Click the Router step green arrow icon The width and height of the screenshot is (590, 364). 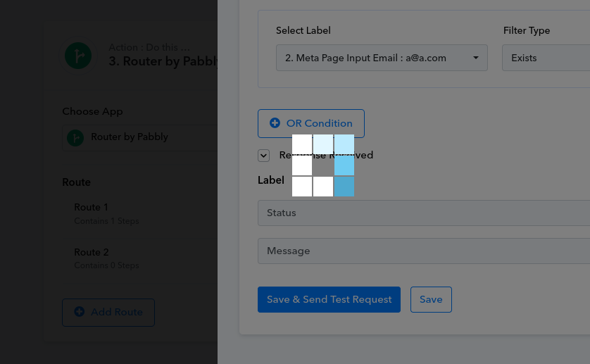coord(78,56)
